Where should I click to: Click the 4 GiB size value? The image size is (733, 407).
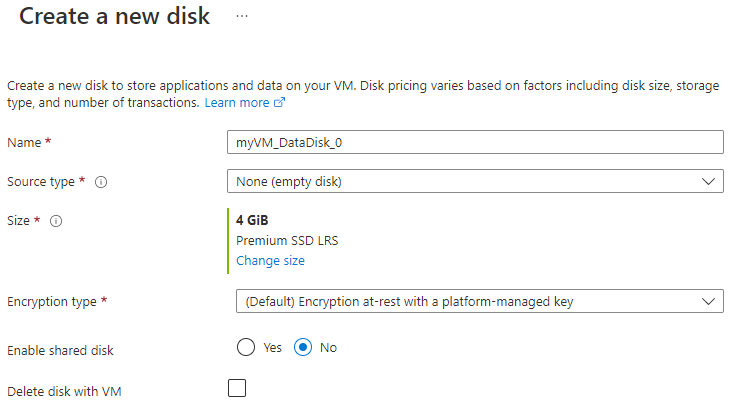252,220
